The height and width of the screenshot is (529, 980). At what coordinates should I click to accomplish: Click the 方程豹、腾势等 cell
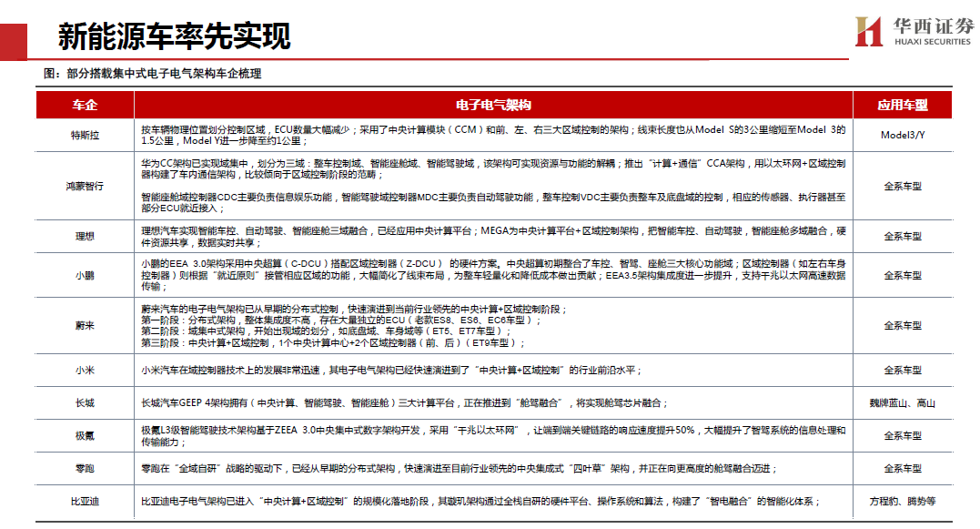pos(903,502)
